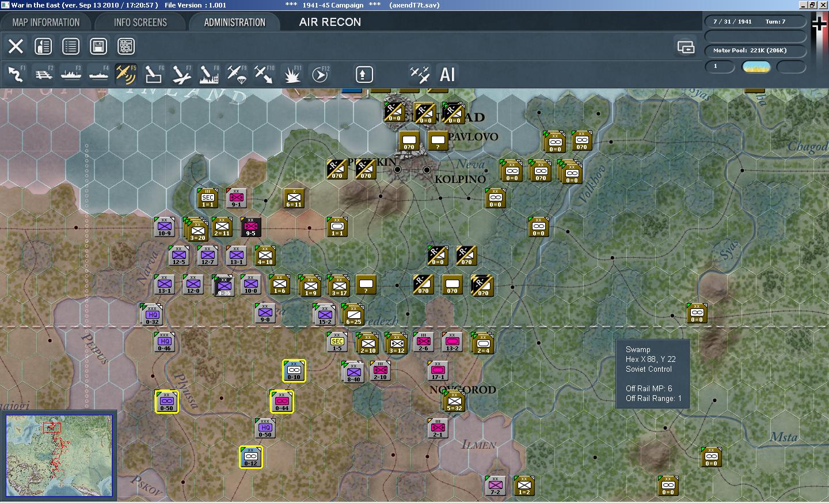829x504 pixels.
Task: Select the purple unit labeled 9-36
Action: click(223, 285)
